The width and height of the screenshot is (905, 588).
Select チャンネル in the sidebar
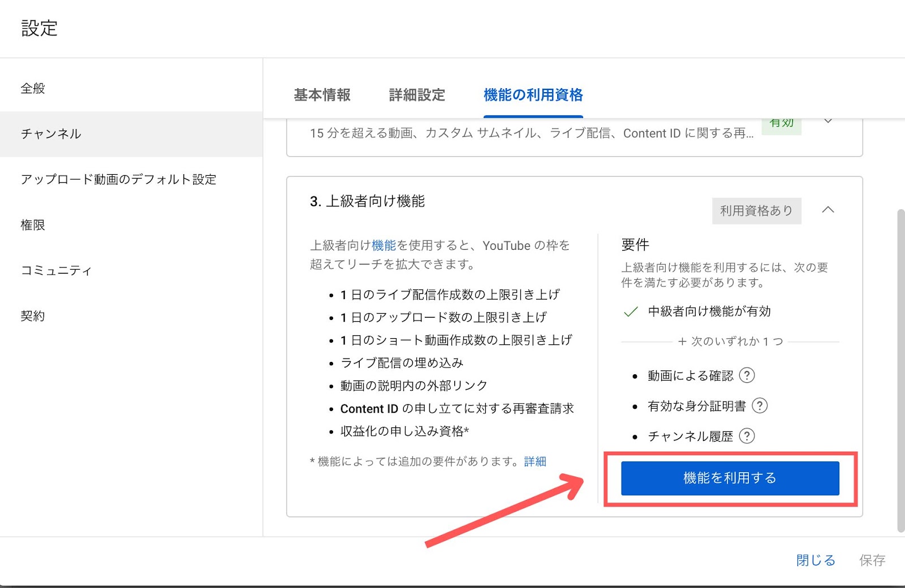tap(131, 134)
